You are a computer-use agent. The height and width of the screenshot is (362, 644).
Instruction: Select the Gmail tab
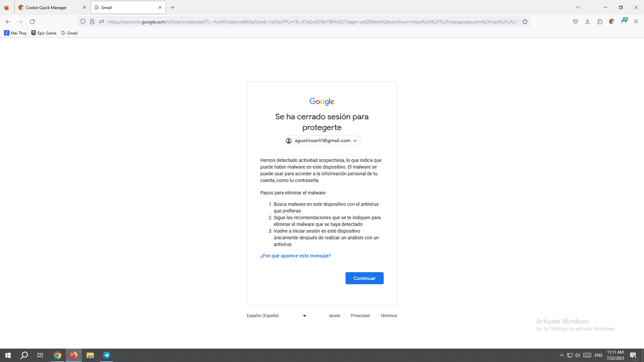(x=128, y=7)
